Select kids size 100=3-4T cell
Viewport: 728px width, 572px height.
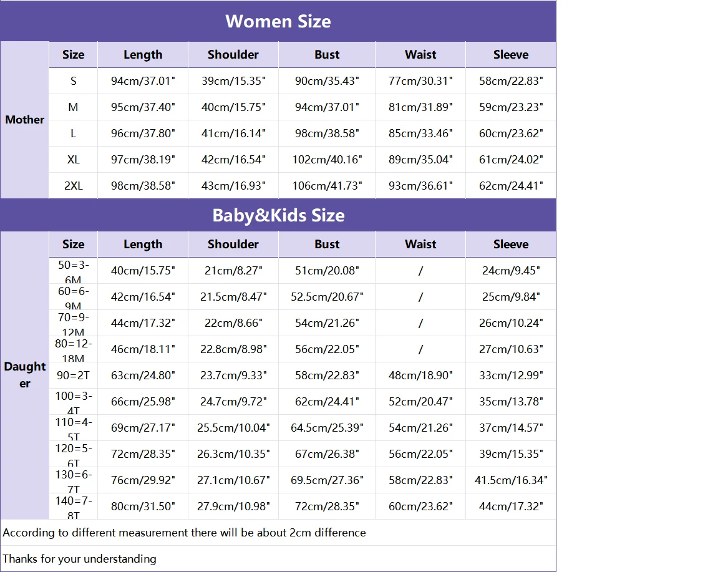[x=74, y=402]
